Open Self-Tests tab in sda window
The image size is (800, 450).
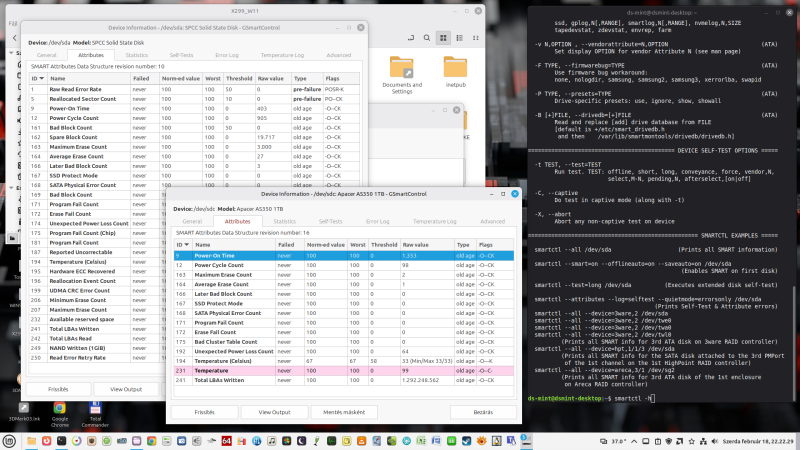pyautogui.click(x=181, y=55)
